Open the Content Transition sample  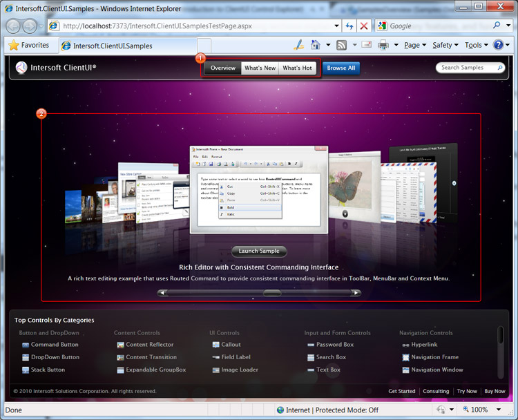click(x=146, y=357)
